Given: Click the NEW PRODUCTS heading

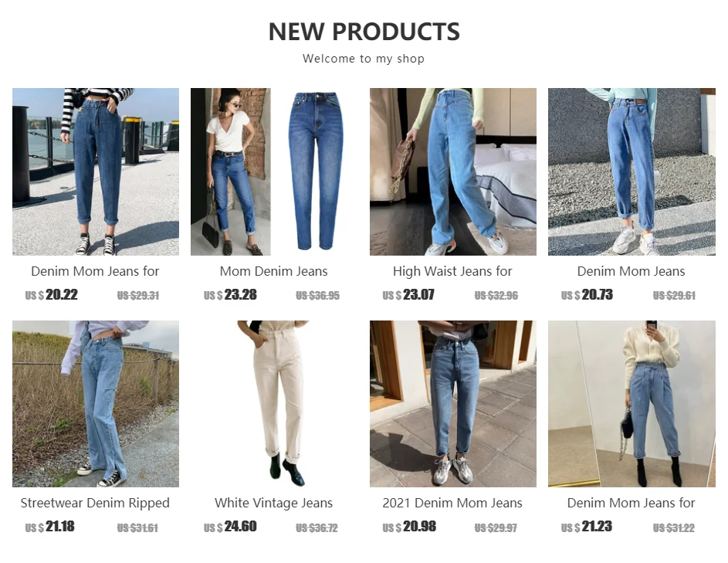Looking at the screenshot, I should click(x=364, y=32).
